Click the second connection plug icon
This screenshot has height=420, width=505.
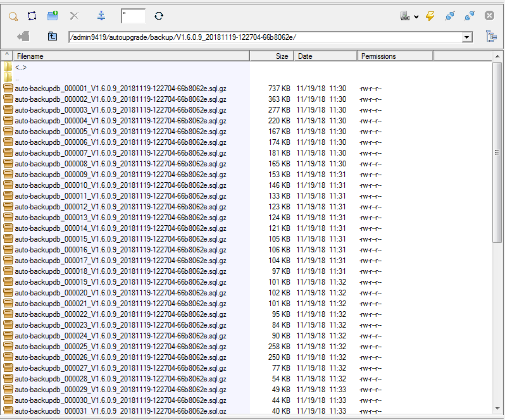pyautogui.click(x=470, y=16)
